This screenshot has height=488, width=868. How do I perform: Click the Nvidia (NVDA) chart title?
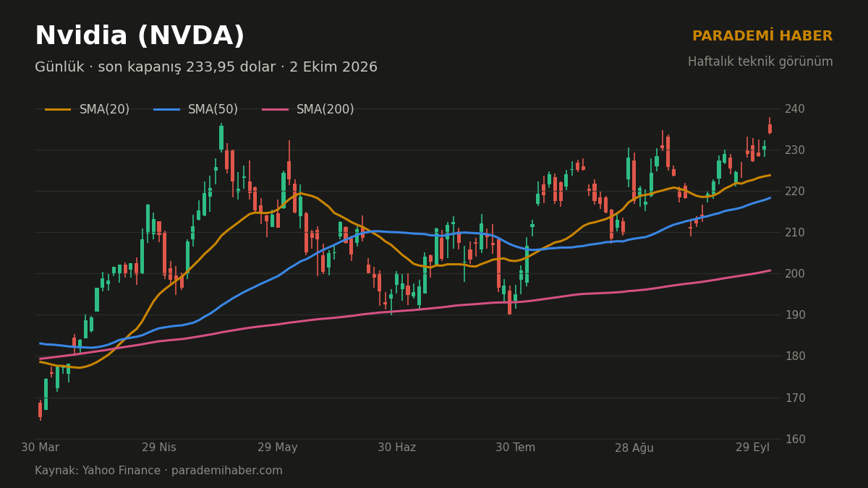(x=140, y=36)
